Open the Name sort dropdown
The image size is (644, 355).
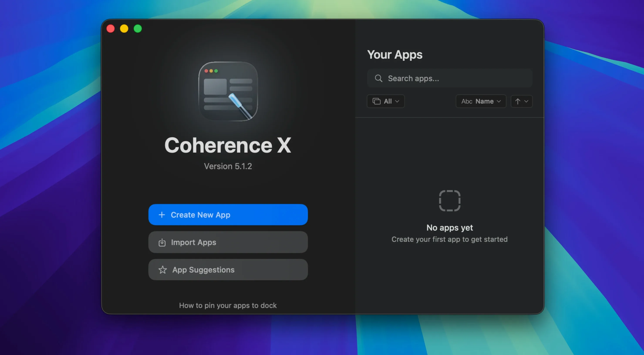pos(481,101)
